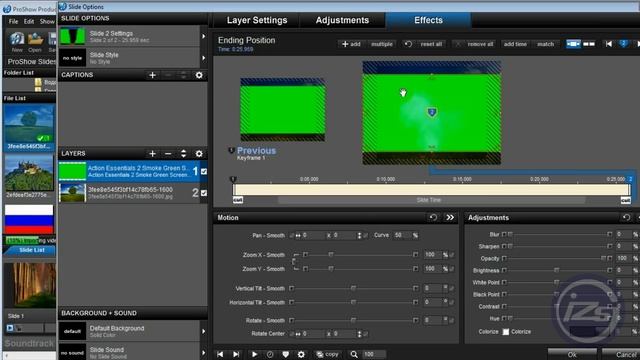The image size is (640, 360).
Task: Add a new layer with plus icon
Action: pos(152,153)
